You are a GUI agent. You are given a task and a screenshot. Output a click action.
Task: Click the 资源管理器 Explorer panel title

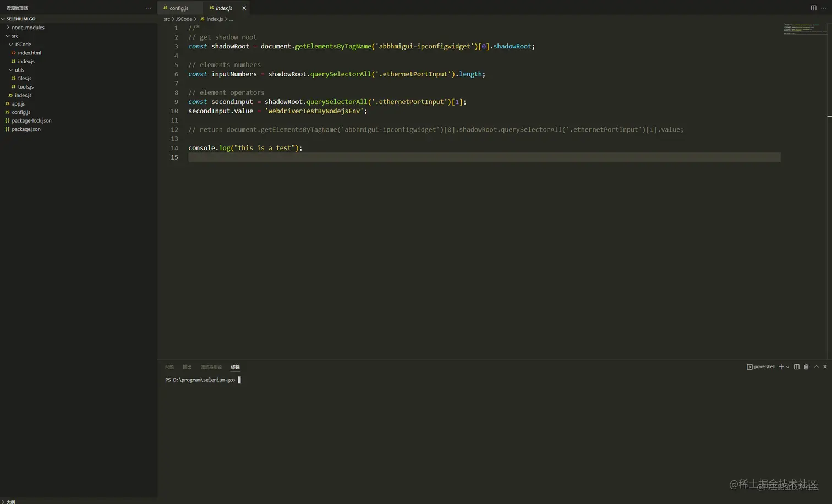pyautogui.click(x=17, y=8)
